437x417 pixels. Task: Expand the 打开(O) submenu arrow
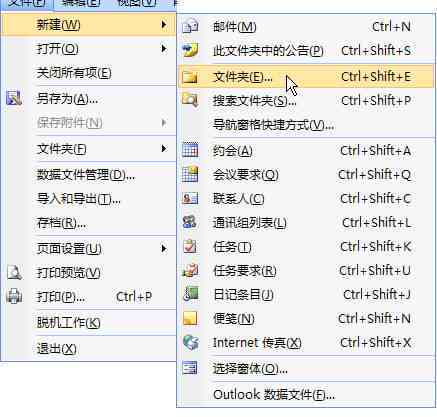point(164,49)
